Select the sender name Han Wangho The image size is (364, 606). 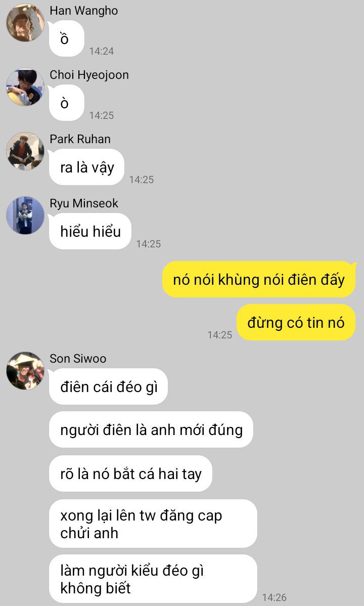tap(84, 11)
